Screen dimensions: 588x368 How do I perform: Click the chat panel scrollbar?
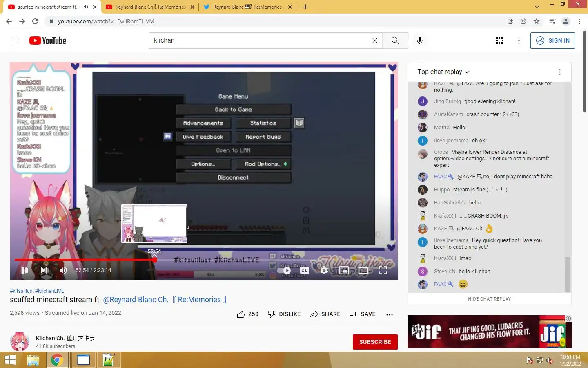(x=567, y=274)
